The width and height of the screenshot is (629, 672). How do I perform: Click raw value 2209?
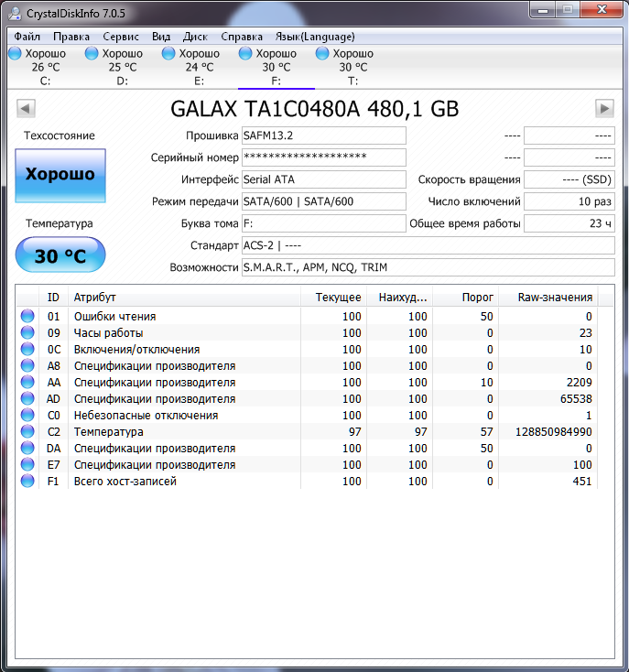click(579, 383)
